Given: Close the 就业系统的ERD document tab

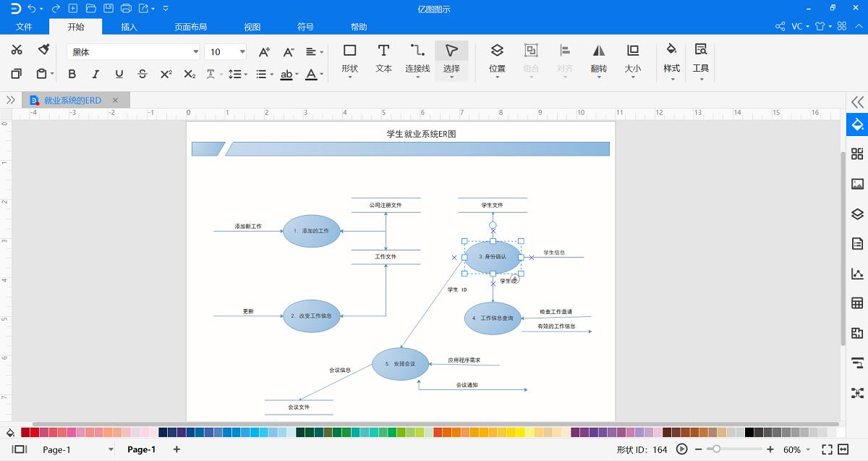Looking at the screenshot, I should pyautogui.click(x=115, y=101).
